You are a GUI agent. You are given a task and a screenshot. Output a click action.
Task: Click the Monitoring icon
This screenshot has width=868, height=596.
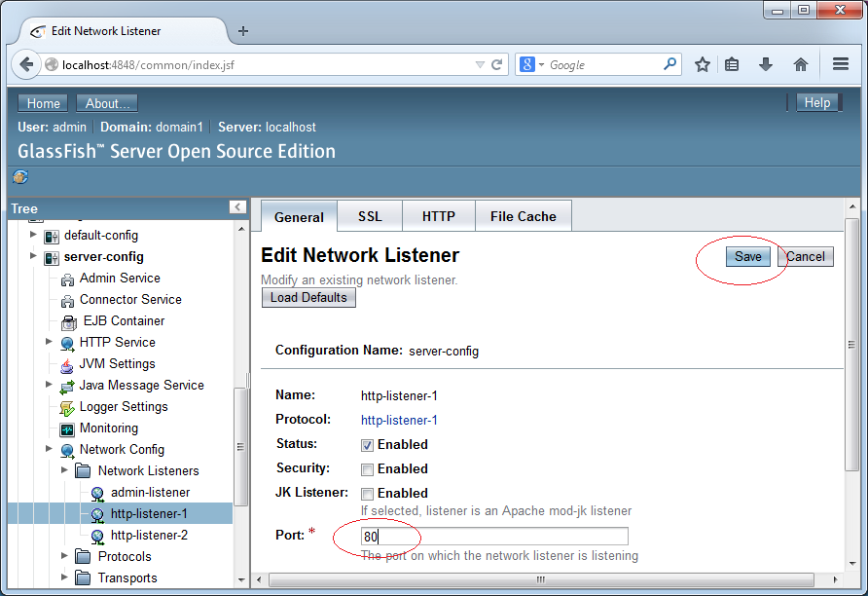[x=67, y=429]
